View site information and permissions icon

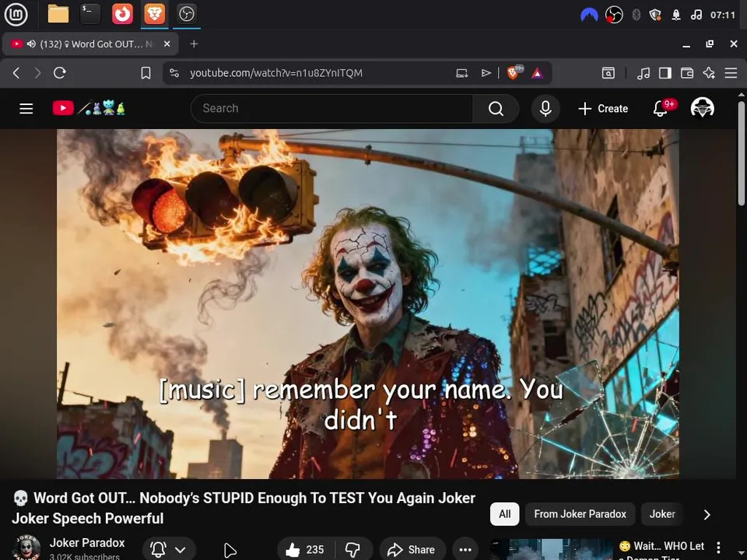click(x=174, y=73)
